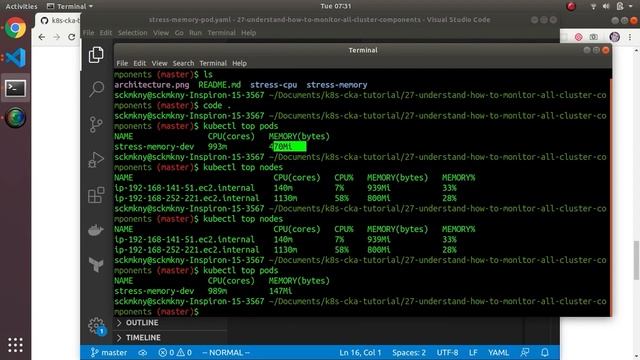This screenshot has width=640, height=360.
Task: Change end of line sequence LF
Action: (x=473, y=353)
